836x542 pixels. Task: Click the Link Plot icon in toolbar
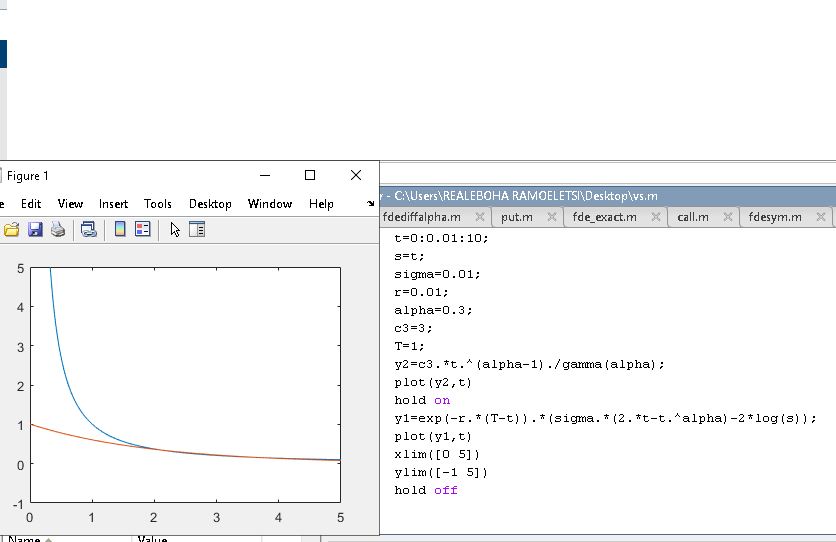tap(89, 230)
